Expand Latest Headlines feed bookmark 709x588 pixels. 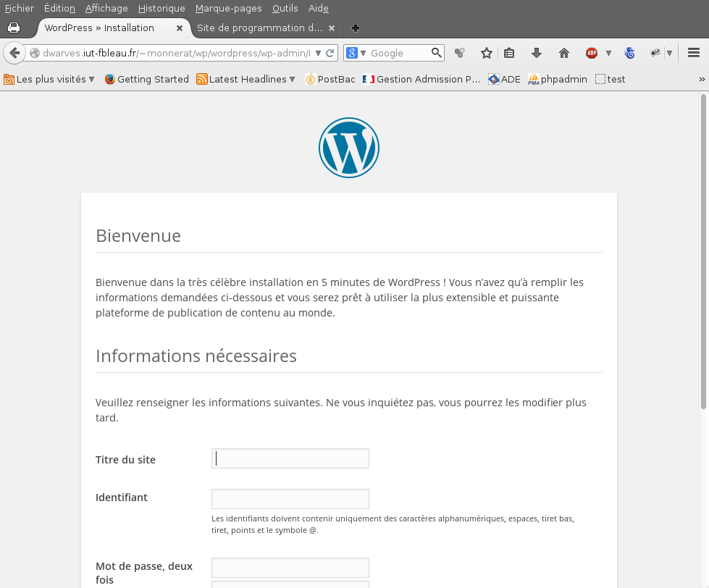pos(246,79)
